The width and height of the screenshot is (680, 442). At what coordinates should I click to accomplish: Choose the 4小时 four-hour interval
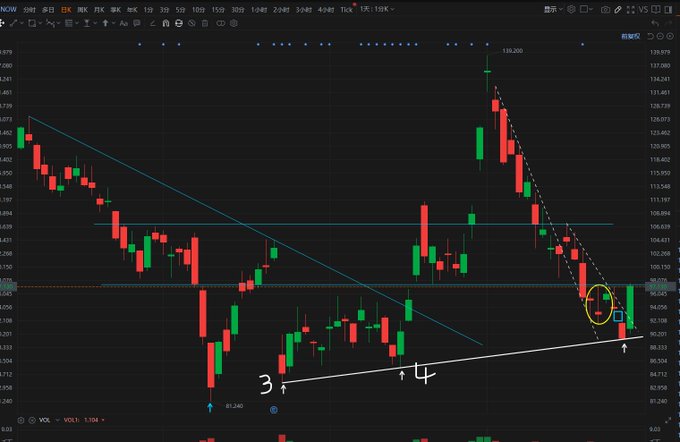point(326,10)
